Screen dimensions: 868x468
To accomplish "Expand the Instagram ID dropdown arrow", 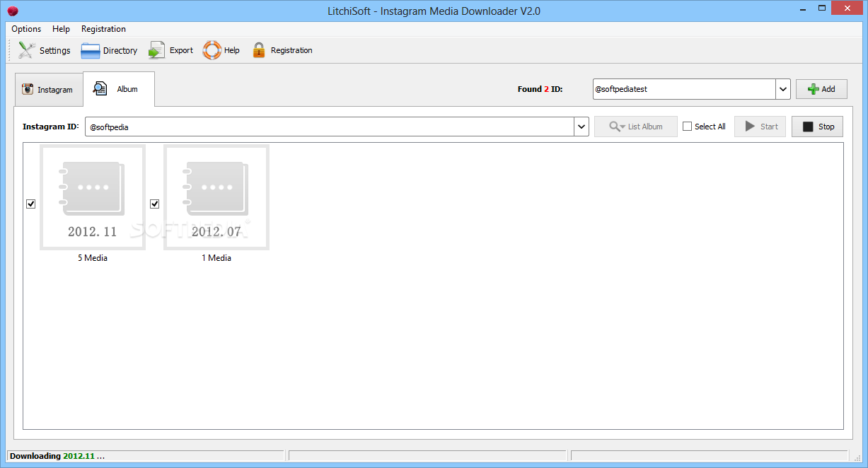I will click(581, 127).
